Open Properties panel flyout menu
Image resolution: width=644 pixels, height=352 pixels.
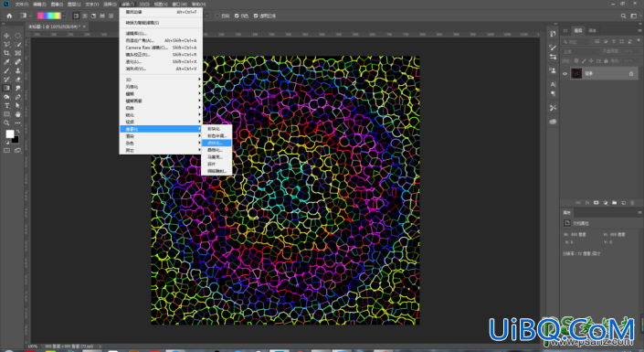coord(639,213)
